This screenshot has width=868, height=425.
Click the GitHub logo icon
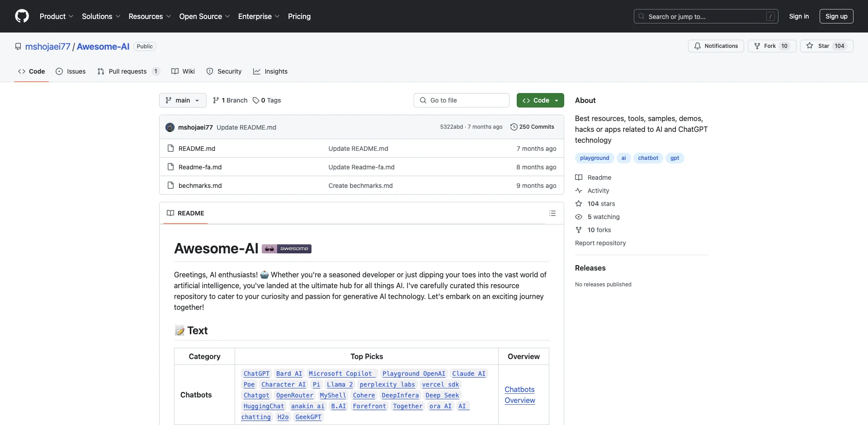coord(22,16)
